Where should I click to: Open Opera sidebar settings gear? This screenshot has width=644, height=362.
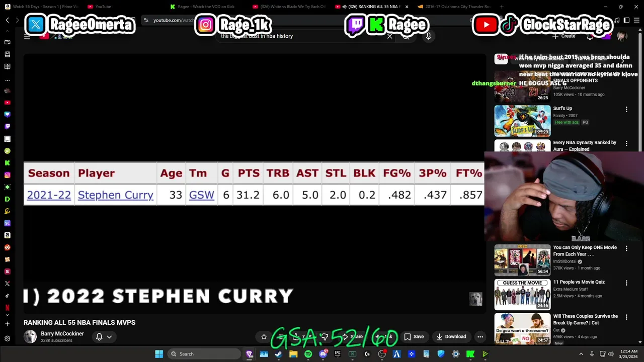(7, 339)
